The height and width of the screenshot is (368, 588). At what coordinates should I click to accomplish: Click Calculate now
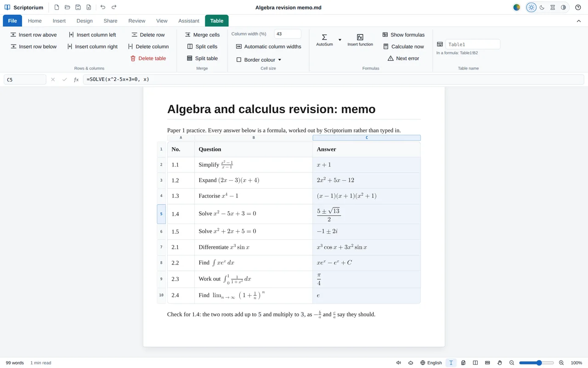click(403, 46)
